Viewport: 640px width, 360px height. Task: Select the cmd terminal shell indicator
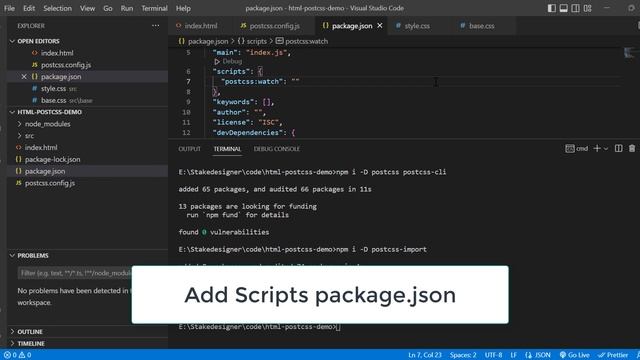coord(576,149)
